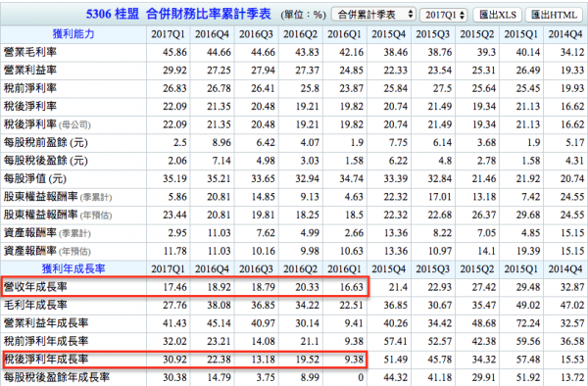Viewport: 588px width, 386px height.
Task: Click the 股東權益報酬率 季累計 2014Q4 value 24.55
Action: pyautogui.click(x=572, y=197)
